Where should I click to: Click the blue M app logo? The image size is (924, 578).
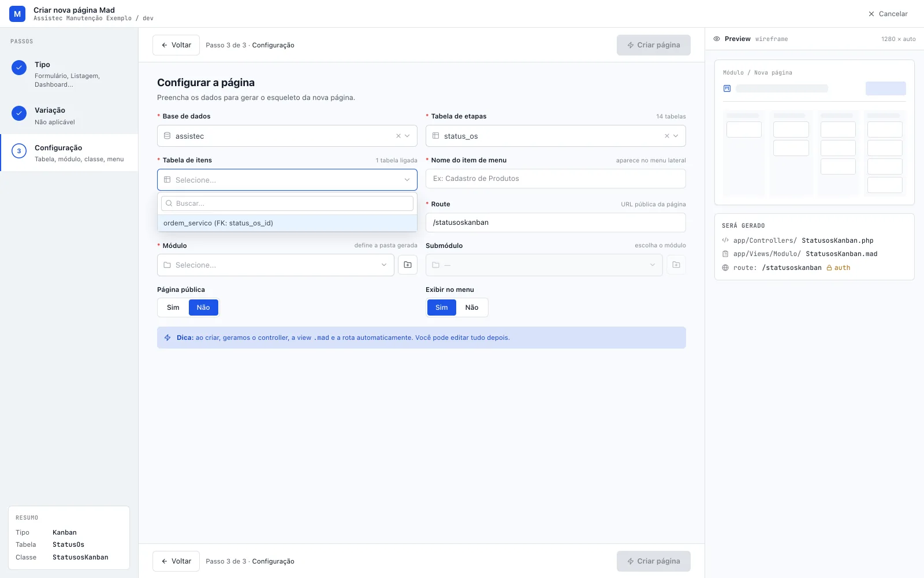pyautogui.click(x=17, y=14)
